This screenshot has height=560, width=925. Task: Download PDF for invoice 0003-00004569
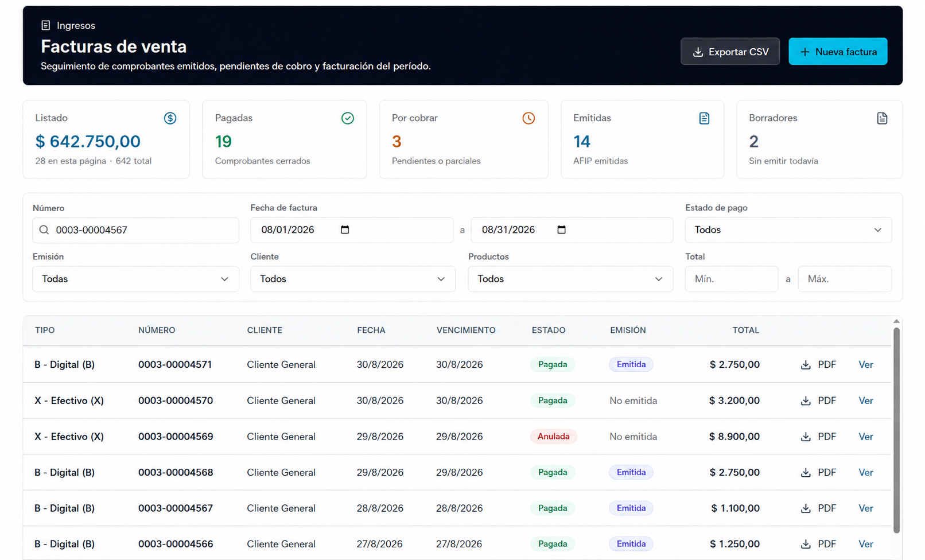coord(818,437)
